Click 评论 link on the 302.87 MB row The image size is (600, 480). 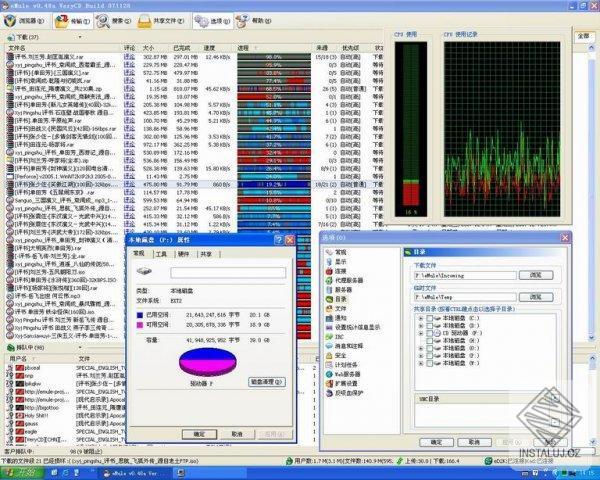[129, 57]
